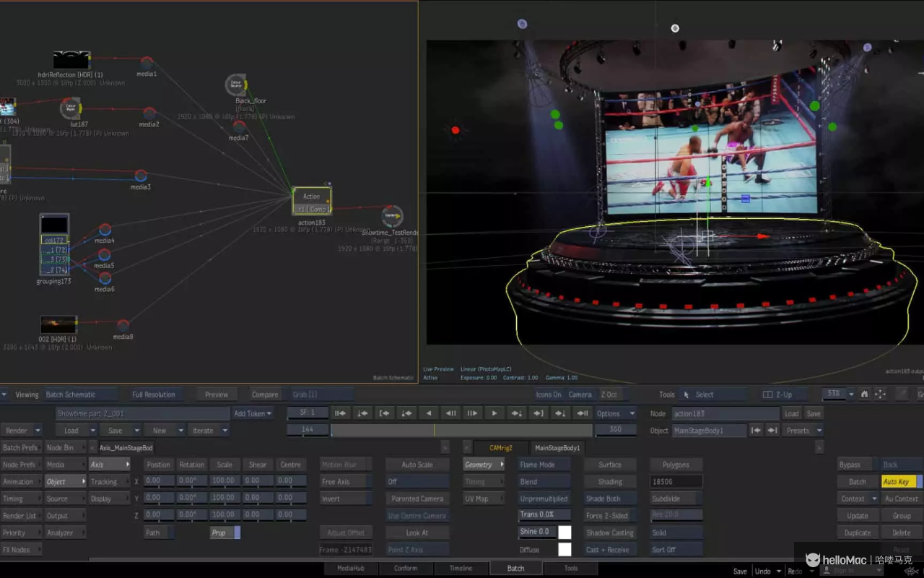Open the Iterate dropdown arrow
Image resolution: width=924 pixels, height=578 pixels.
pos(225,430)
